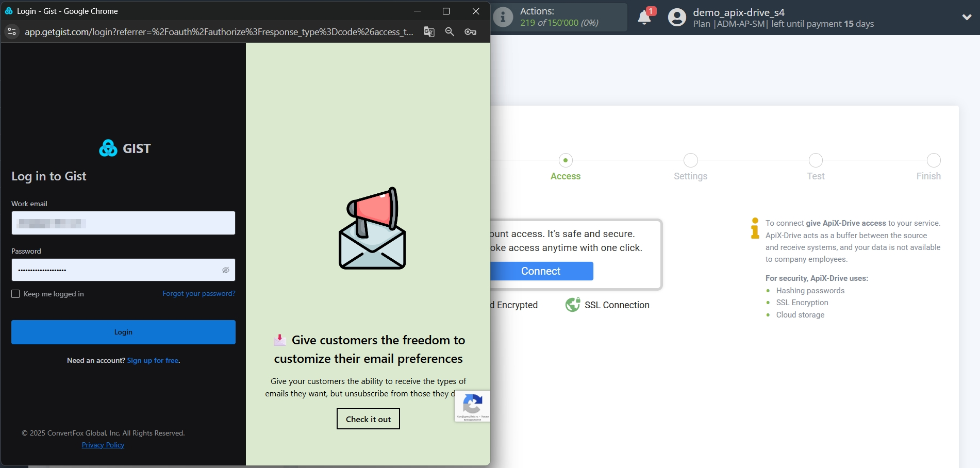Click inside the Work email field

point(123,223)
